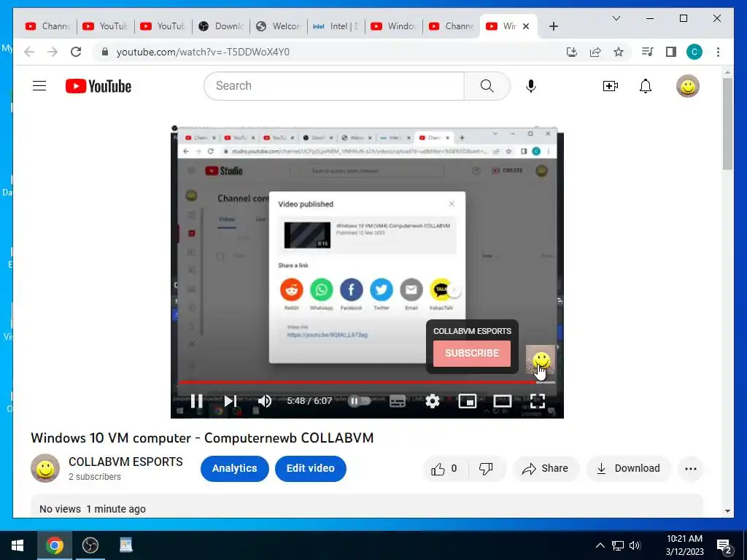Viewport: 747px width, 560px height.
Task: Open the Chrome three-dot menu
Action: tap(718, 52)
